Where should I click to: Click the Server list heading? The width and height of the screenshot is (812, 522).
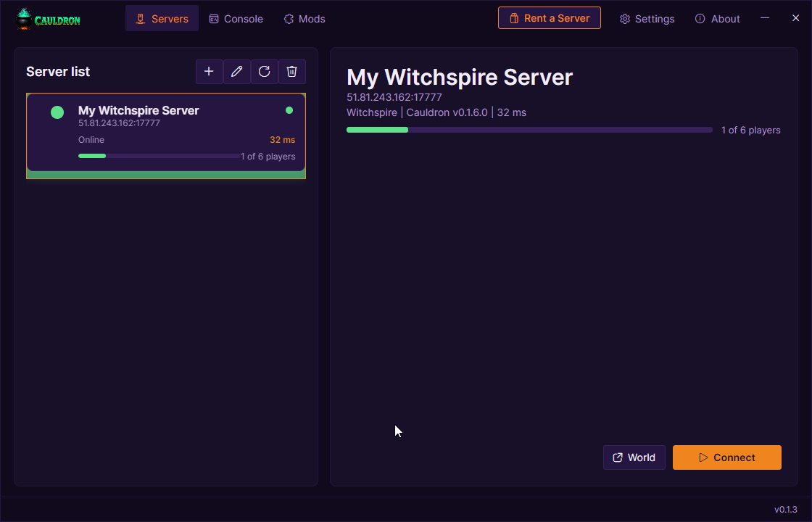58,72
